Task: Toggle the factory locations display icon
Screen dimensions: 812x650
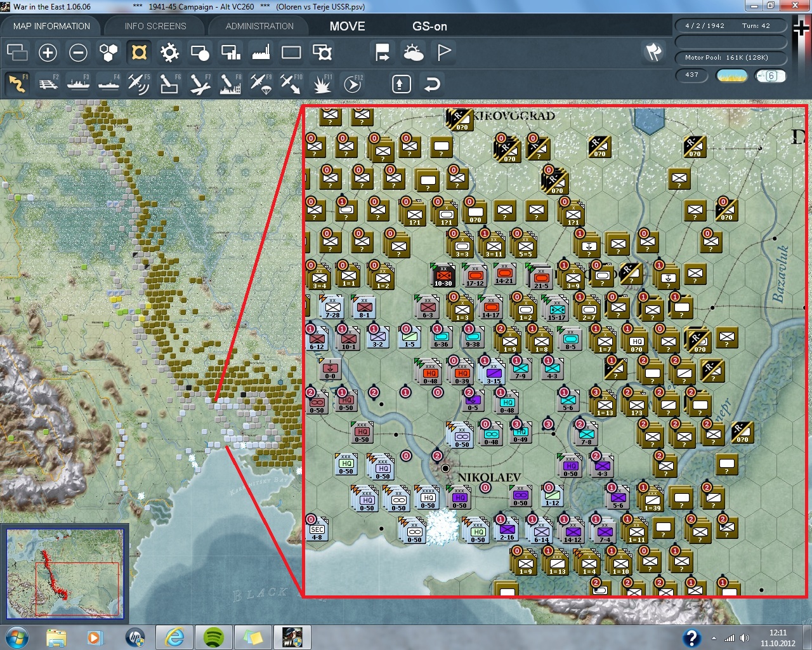Action: point(261,53)
